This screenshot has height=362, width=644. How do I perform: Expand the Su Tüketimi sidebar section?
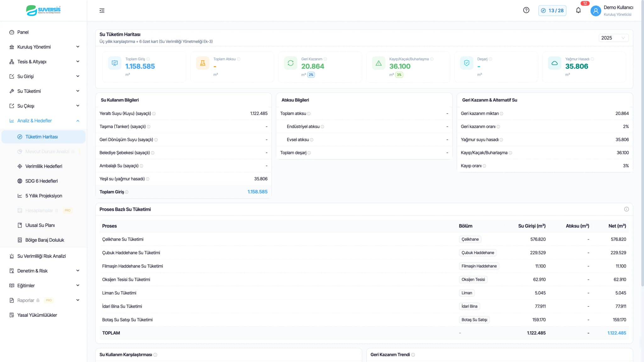click(x=44, y=91)
